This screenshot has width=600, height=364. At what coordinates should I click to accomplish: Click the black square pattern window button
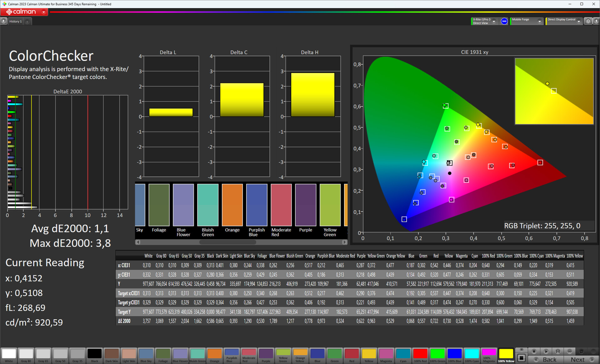[x=521, y=358]
